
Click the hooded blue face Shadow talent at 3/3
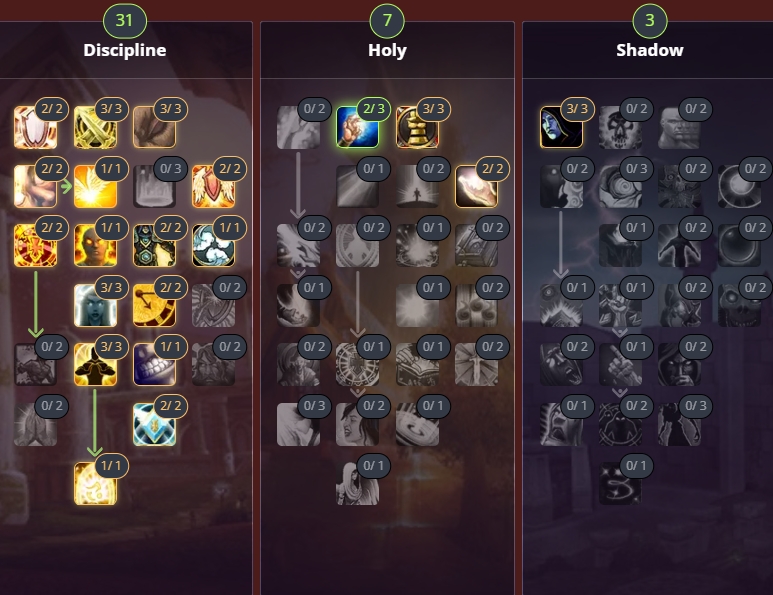click(x=561, y=127)
